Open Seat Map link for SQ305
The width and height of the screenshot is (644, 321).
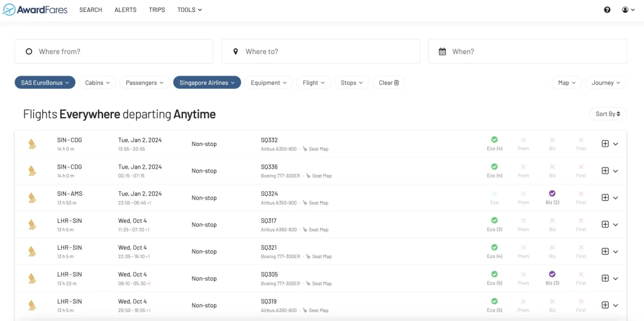pyautogui.click(x=319, y=284)
